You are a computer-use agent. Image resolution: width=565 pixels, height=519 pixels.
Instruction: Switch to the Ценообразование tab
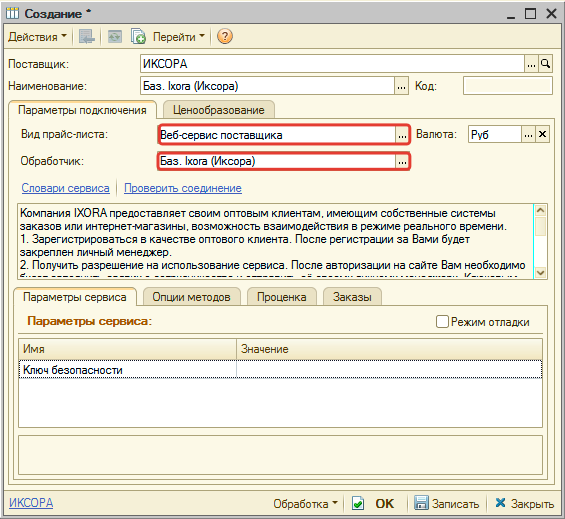219,110
